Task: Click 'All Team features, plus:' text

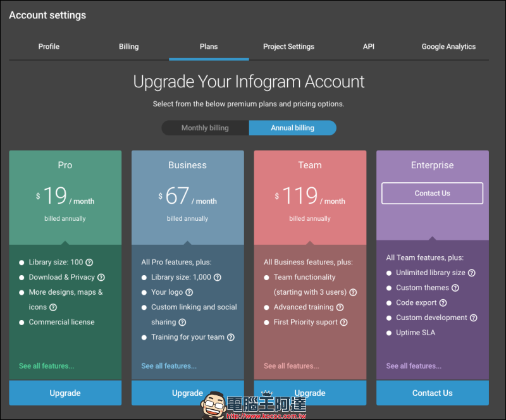Action: tap(424, 257)
